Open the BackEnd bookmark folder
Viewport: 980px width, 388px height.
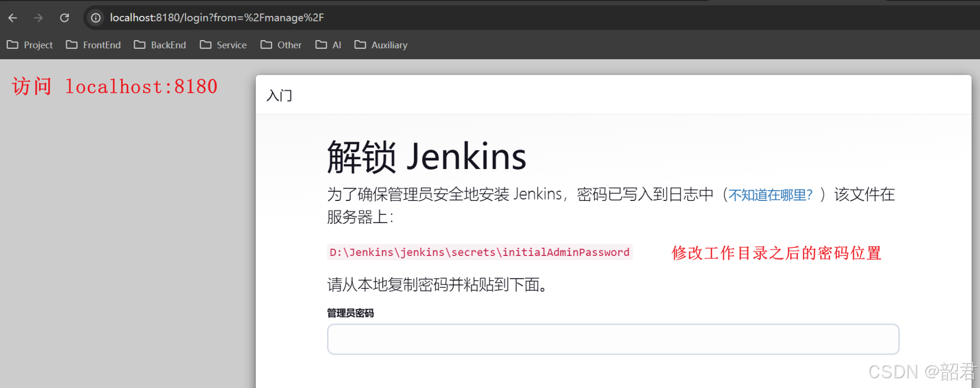160,45
